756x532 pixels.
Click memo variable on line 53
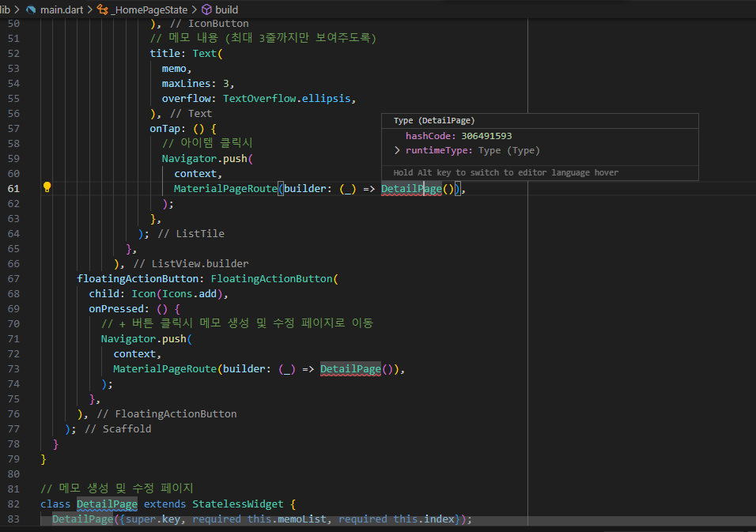point(173,69)
